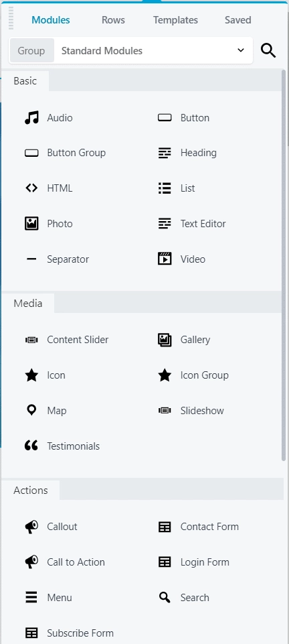Select the Gallery stacked images icon
The height and width of the screenshot is (644, 289).
[x=165, y=340]
